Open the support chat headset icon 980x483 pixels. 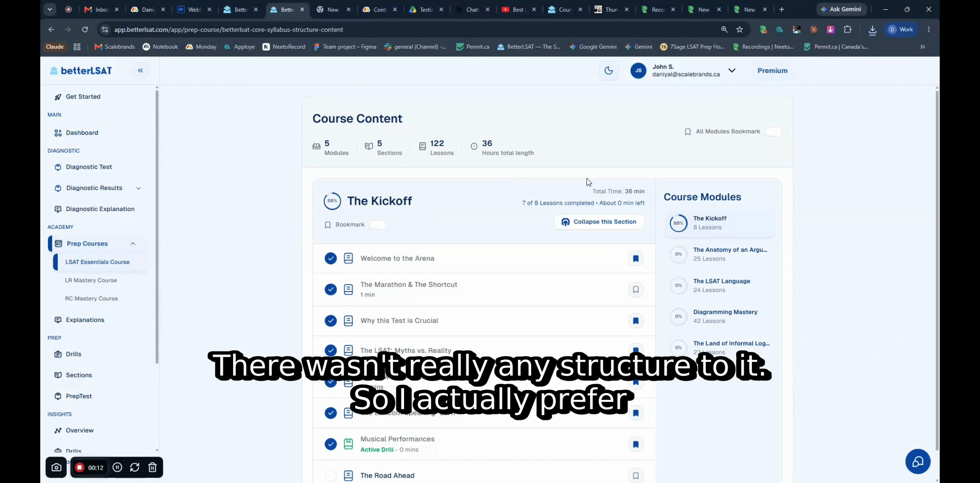coord(918,462)
